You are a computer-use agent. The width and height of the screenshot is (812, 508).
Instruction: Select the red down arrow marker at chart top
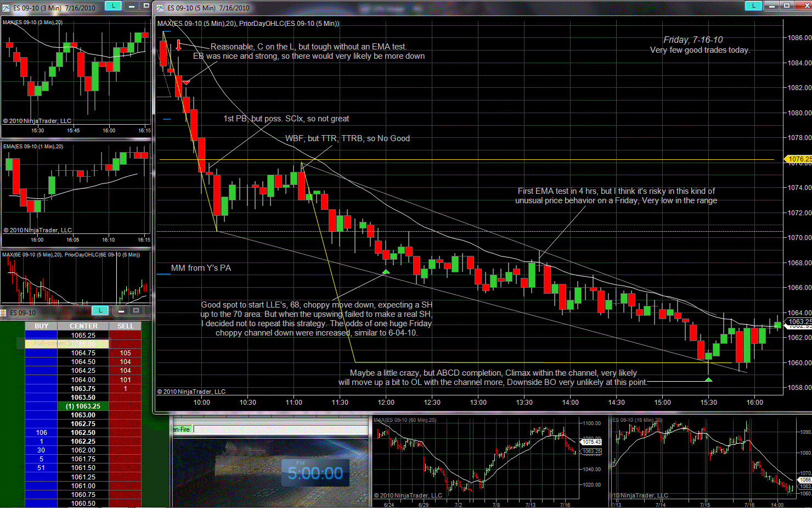[178, 45]
